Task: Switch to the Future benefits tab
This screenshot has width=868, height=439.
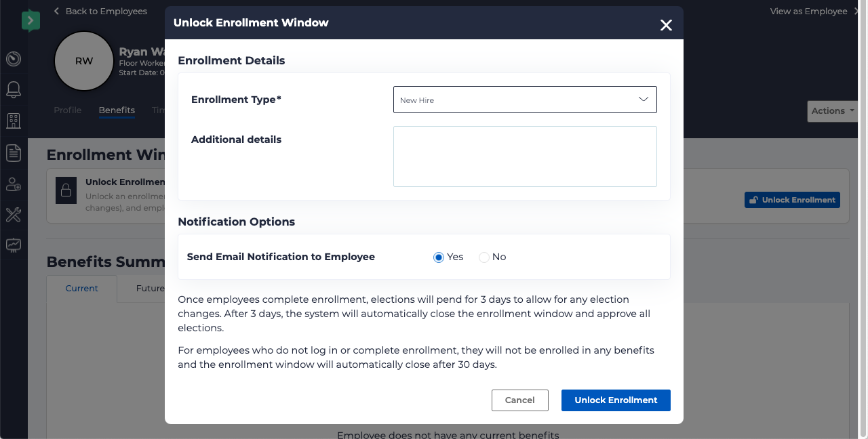Action: 149,288
